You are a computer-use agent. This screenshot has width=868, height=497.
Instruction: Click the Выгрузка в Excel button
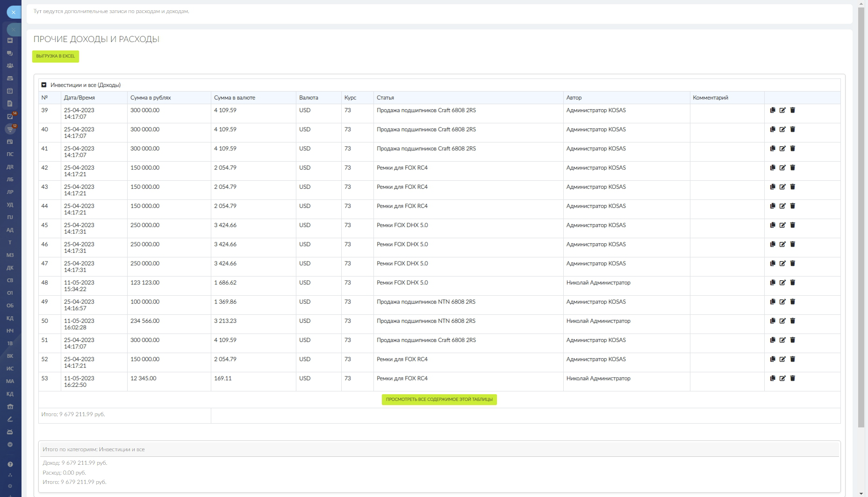[x=55, y=56]
